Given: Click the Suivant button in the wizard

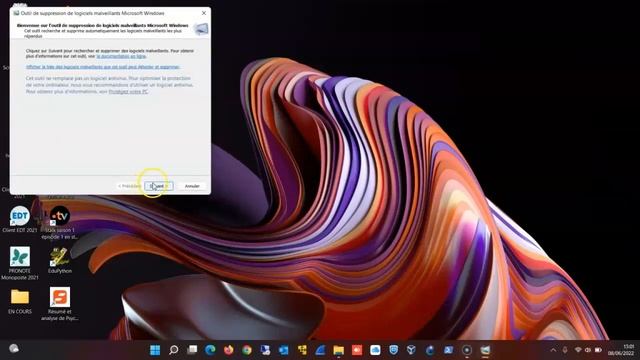Looking at the screenshot, I should pos(159,186).
